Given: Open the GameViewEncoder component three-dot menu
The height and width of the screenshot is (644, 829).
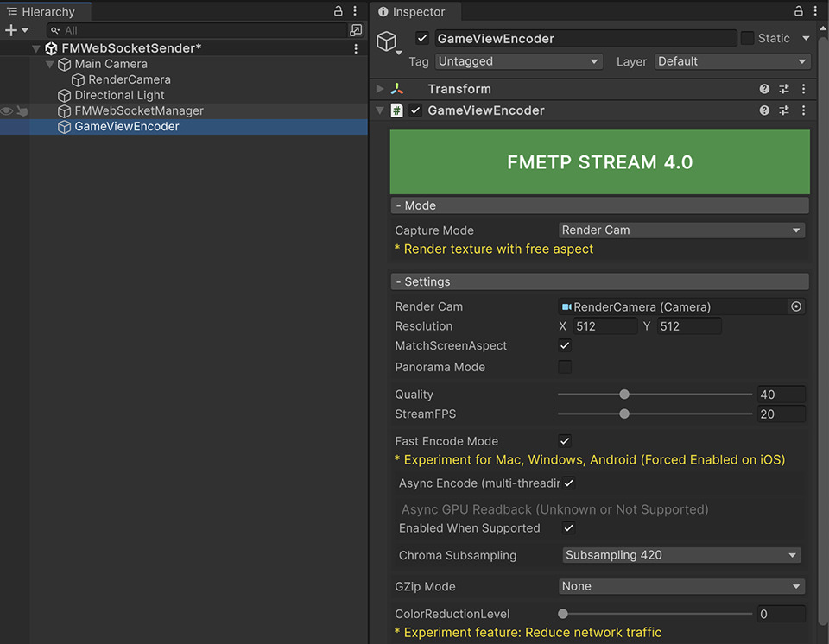Looking at the screenshot, I should click(x=803, y=110).
